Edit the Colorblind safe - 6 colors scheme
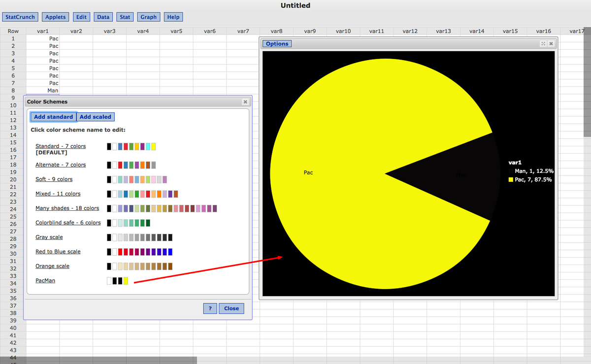591x364 pixels. click(68, 223)
